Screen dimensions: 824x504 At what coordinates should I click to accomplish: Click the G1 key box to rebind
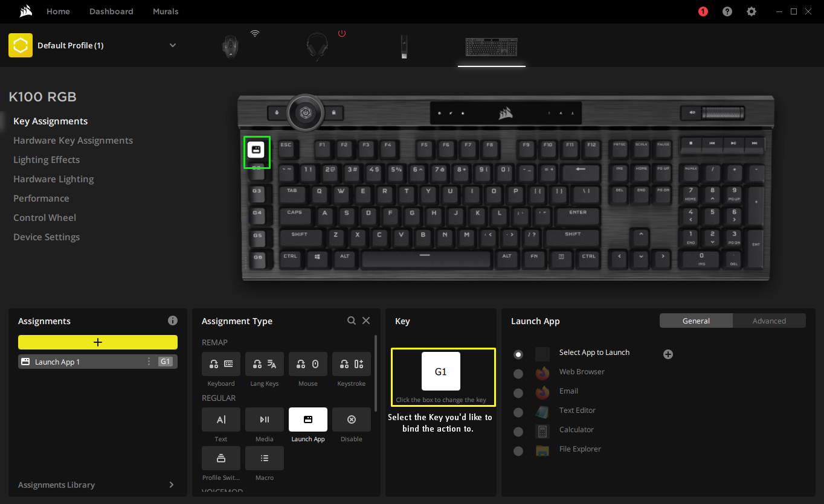click(441, 371)
